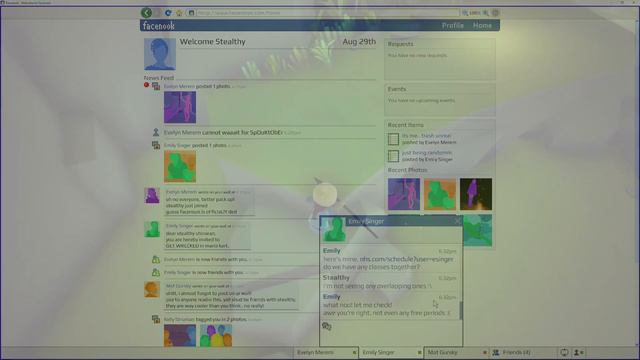Open recent item 'just being random'

point(427,153)
